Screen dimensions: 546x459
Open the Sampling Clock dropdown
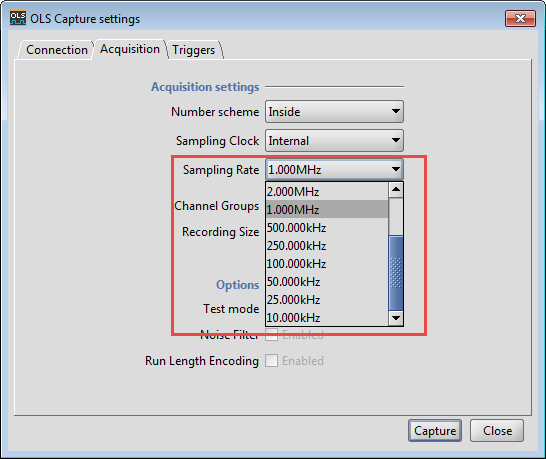tap(334, 141)
